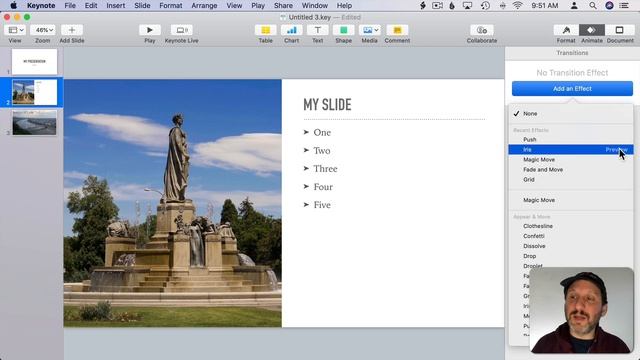640x360 pixels.
Task: Open the View menu in menu bar
Action: (234, 6)
